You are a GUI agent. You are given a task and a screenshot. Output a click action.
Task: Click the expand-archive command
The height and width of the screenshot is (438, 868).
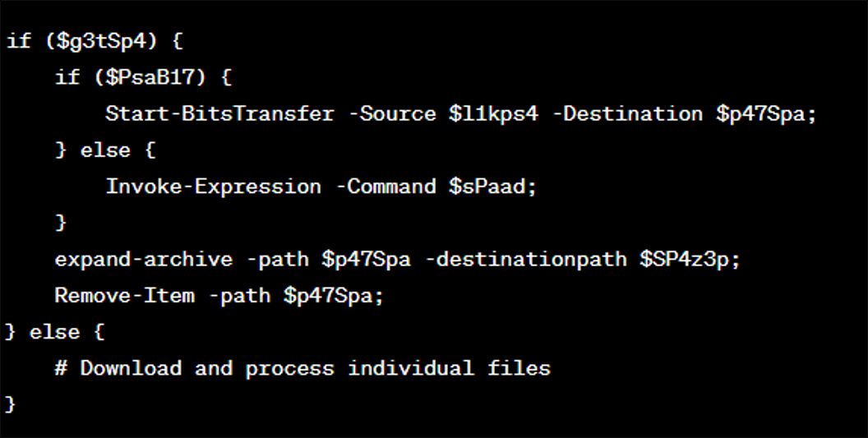pyautogui.click(x=143, y=260)
